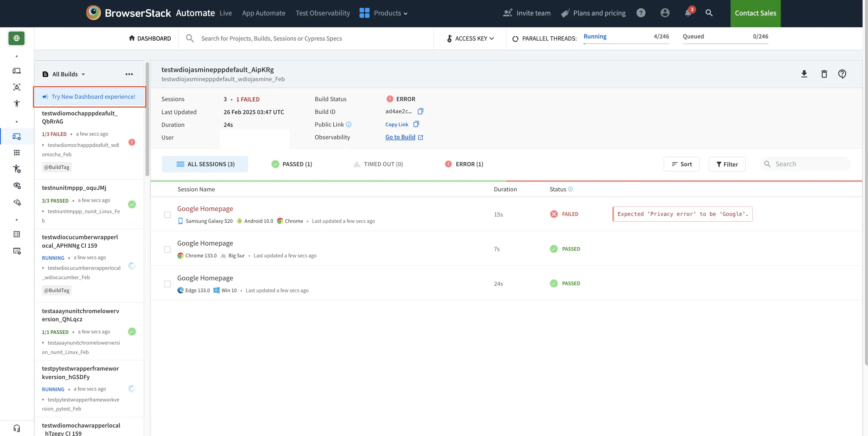Select the green globe icon in left sidebar

(x=16, y=38)
